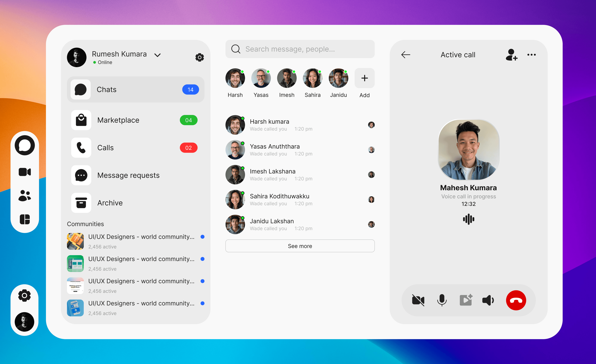This screenshot has height=364, width=596.
Task: Open the chat bubble icon in left dock
Action: click(25, 145)
